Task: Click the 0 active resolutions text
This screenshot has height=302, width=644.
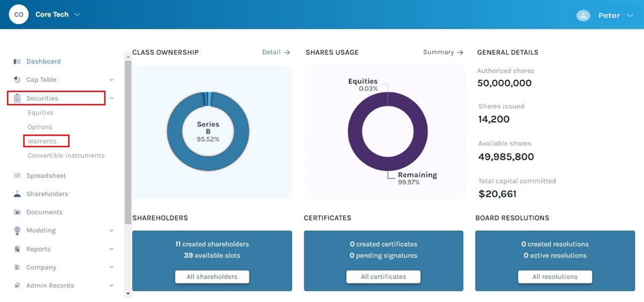Action: coord(555,255)
